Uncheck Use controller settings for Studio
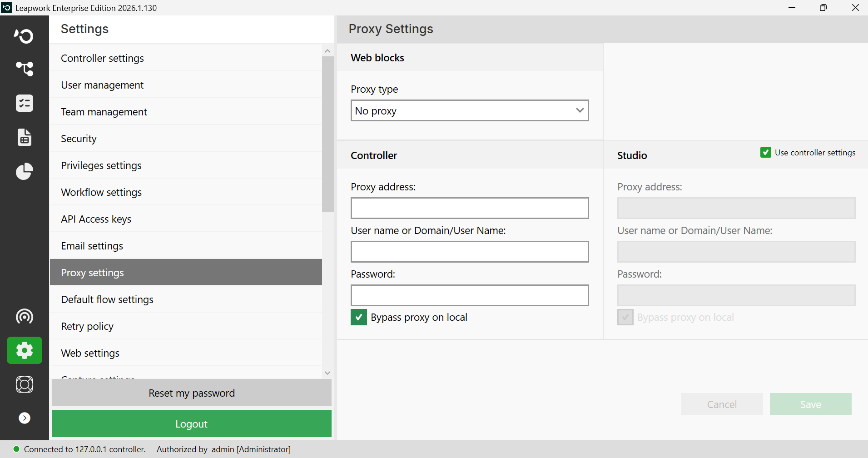Screen dimensions: 868x458 [766, 153]
